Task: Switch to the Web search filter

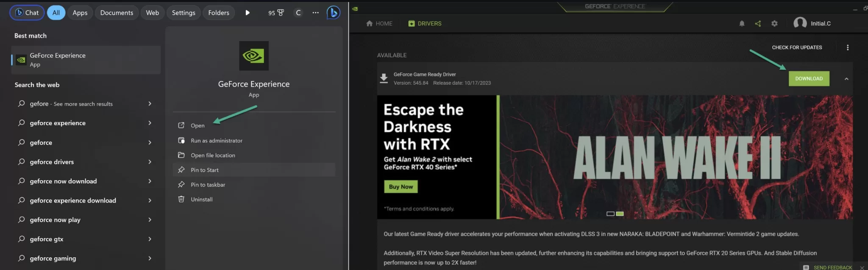Action: point(153,13)
